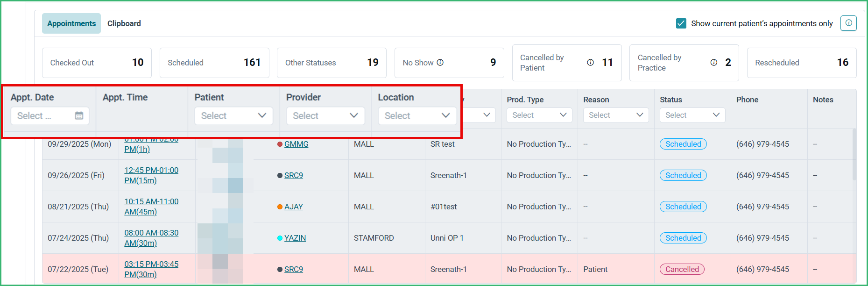
Task: Switch to the Clipboard tab
Action: tap(124, 23)
